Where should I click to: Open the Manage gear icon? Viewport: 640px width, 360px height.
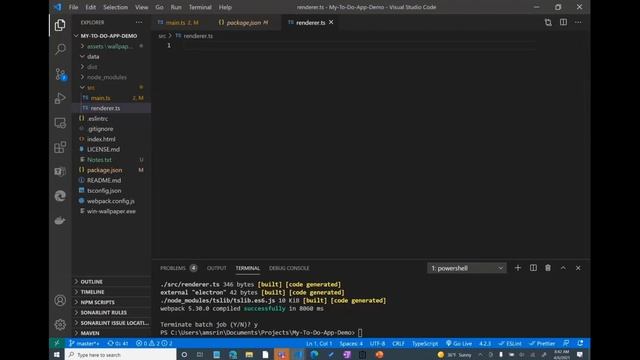[60, 324]
